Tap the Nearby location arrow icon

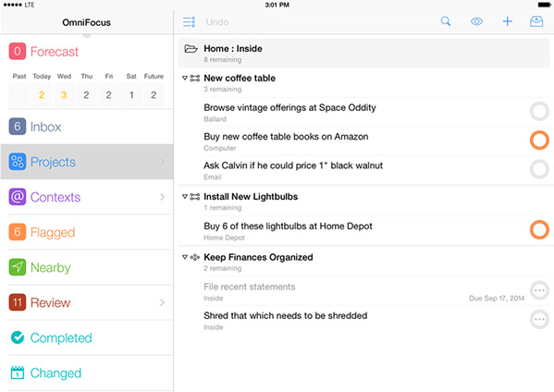click(18, 267)
